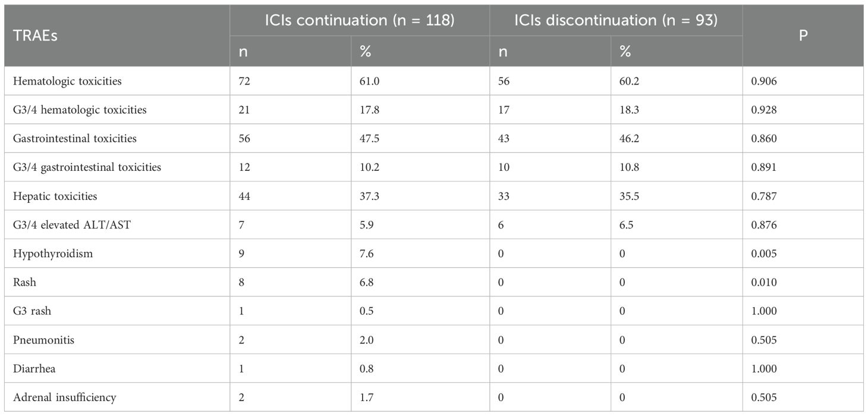Click the 61.0 percentage cell
Viewport: 868px width, 416px height.
pos(369,81)
